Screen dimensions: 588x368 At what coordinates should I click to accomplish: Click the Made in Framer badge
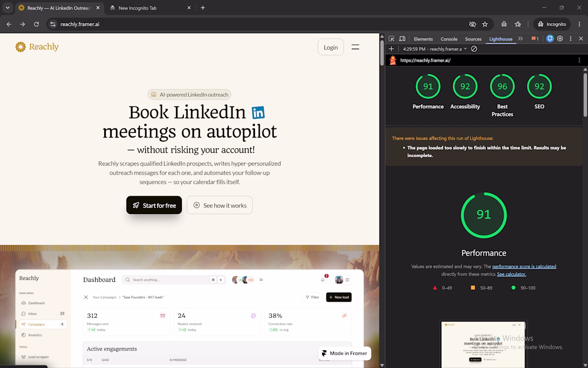coord(345,353)
